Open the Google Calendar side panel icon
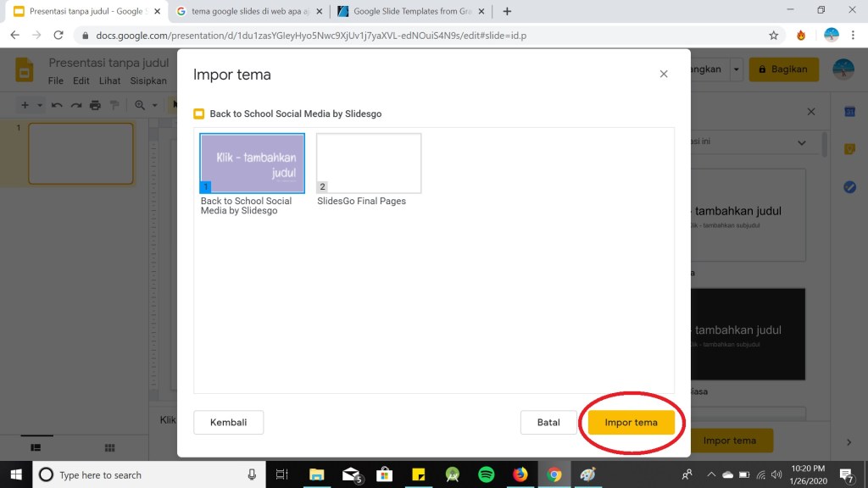This screenshot has height=488, width=868. click(849, 112)
